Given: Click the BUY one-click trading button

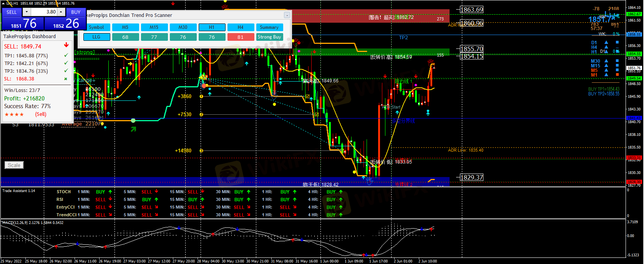Looking at the screenshot, I should (76, 12).
